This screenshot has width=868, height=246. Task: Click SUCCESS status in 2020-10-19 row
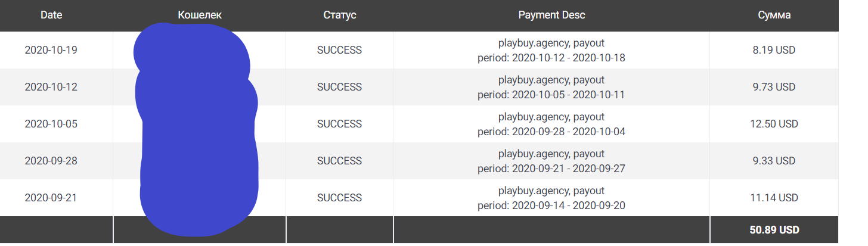(x=339, y=50)
